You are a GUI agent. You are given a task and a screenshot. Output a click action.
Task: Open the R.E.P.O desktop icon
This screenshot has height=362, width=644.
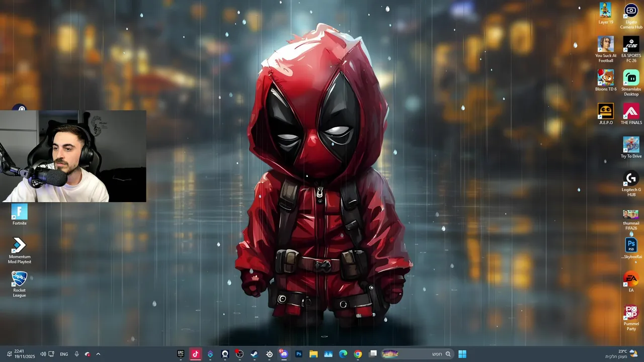(x=606, y=114)
